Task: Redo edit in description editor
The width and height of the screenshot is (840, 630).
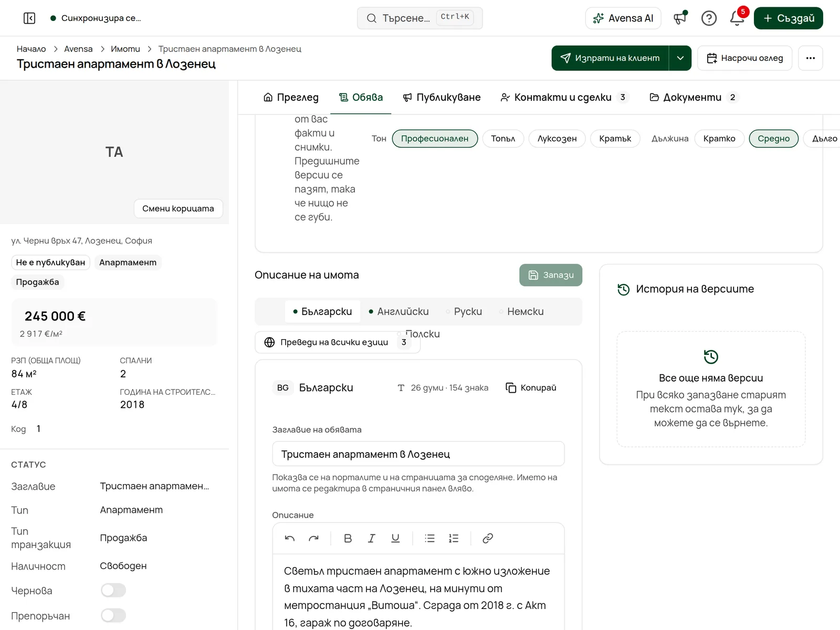Action: tap(313, 538)
